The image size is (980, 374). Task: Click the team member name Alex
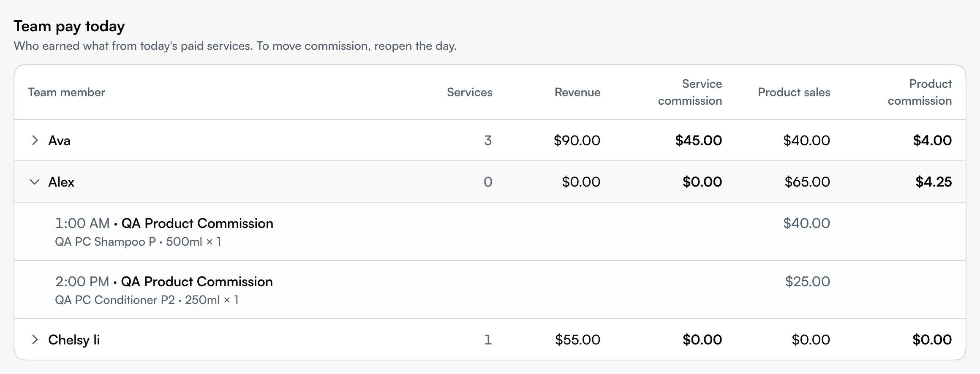click(x=61, y=182)
